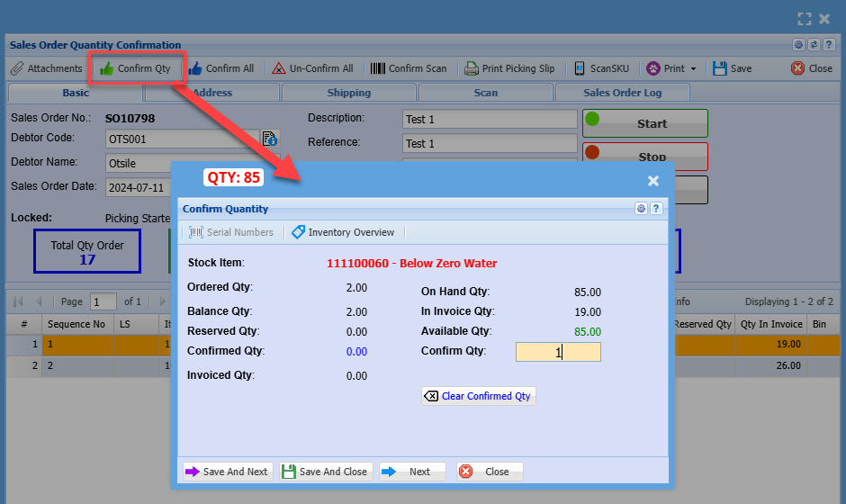Open settings gear in Confirm Quantity header
Image resolution: width=846 pixels, height=504 pixels.
[x=641, y=208]
